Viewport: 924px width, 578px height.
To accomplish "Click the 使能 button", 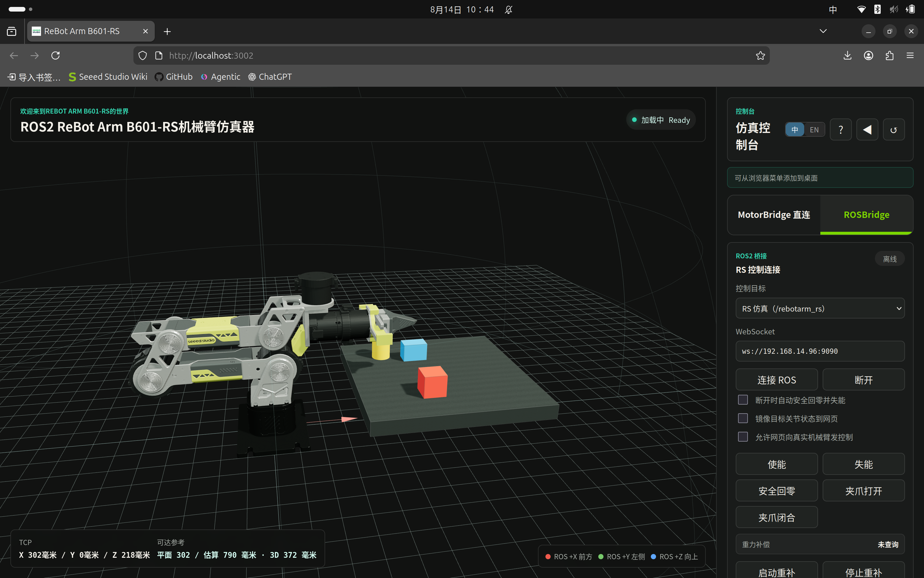I will pos(777,464).
